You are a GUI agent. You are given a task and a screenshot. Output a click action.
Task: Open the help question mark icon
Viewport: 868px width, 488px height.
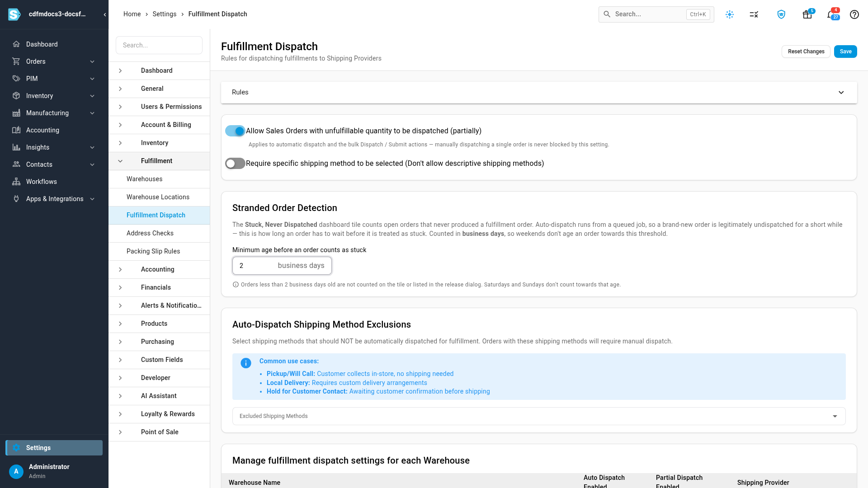(854, 14)
